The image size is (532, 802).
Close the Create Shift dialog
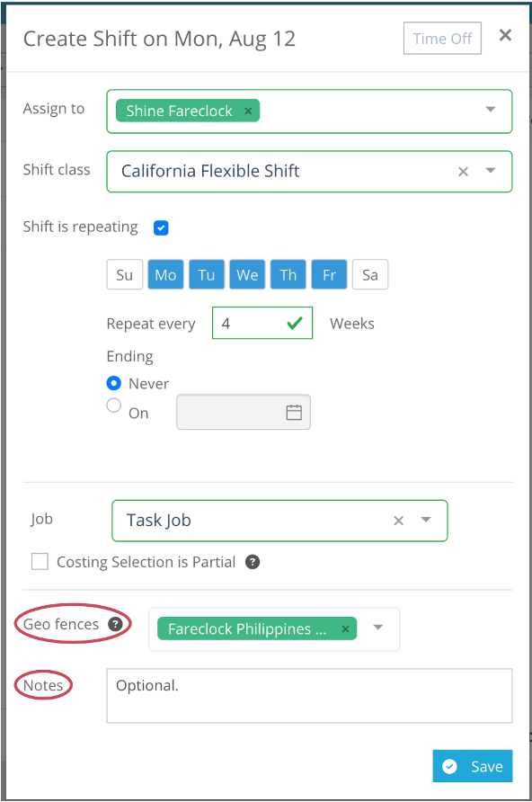pyautogui.click(x=505, y=35)
